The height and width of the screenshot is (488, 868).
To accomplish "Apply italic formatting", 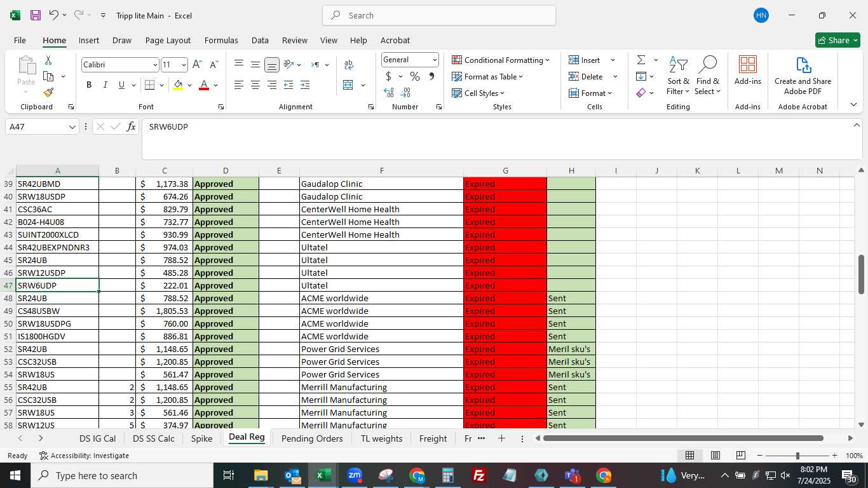I will pos(105,85).
